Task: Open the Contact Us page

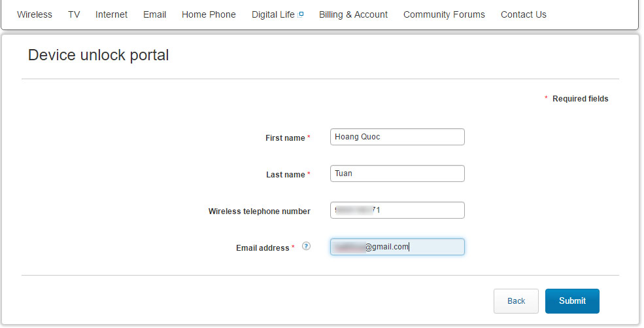Action: pos(523,15)
